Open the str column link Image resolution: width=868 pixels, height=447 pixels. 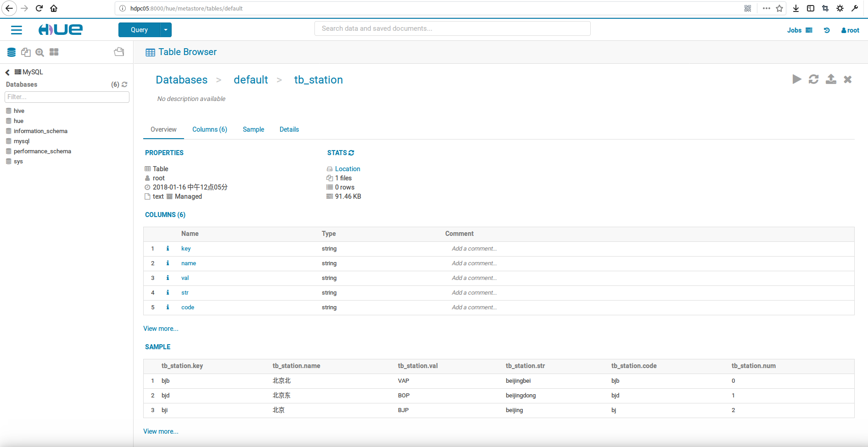[x=185, y=292]
